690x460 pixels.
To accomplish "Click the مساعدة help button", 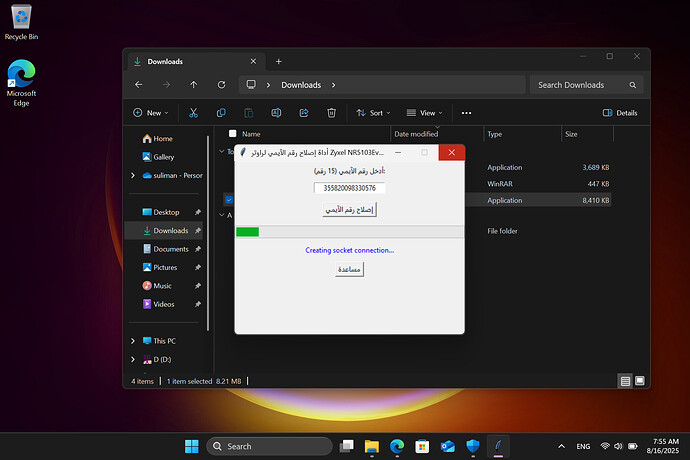I will coord(348,270).
